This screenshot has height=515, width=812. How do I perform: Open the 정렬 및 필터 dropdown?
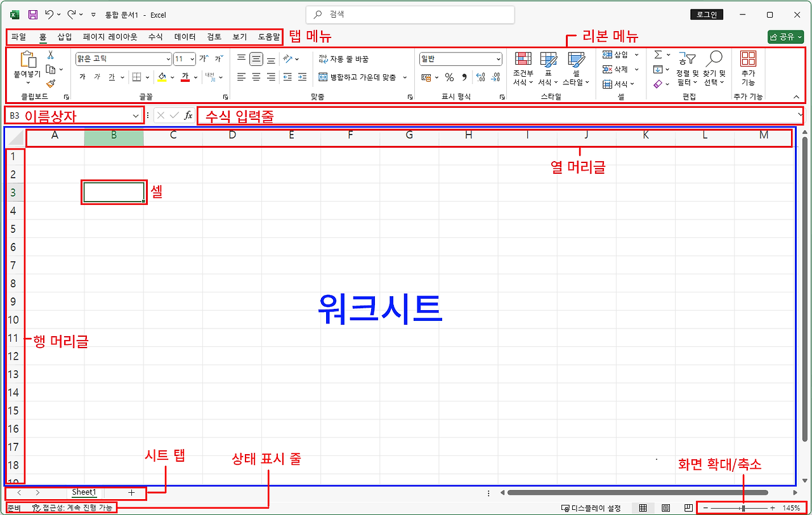[687, 70]
